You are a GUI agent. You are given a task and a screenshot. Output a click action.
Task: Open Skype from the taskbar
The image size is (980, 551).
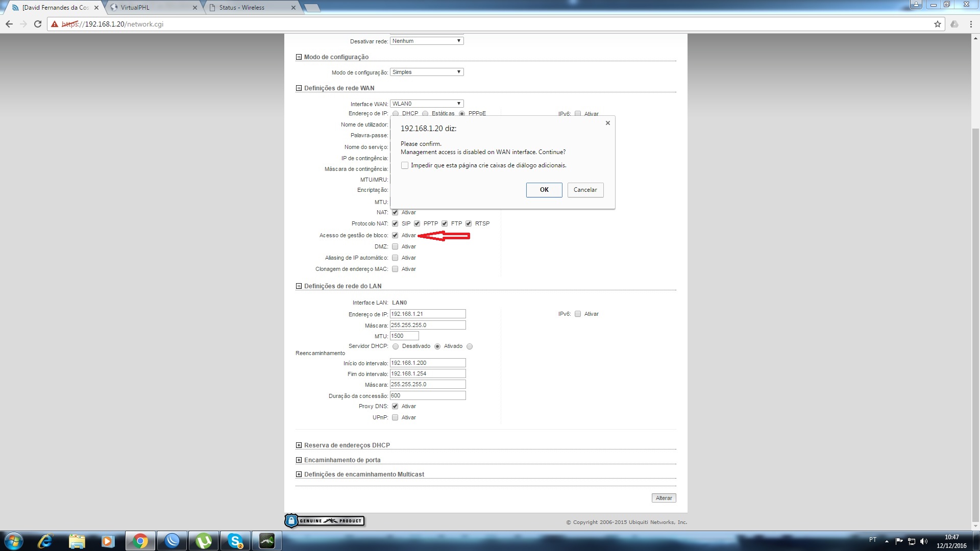[x=235, y=541]
